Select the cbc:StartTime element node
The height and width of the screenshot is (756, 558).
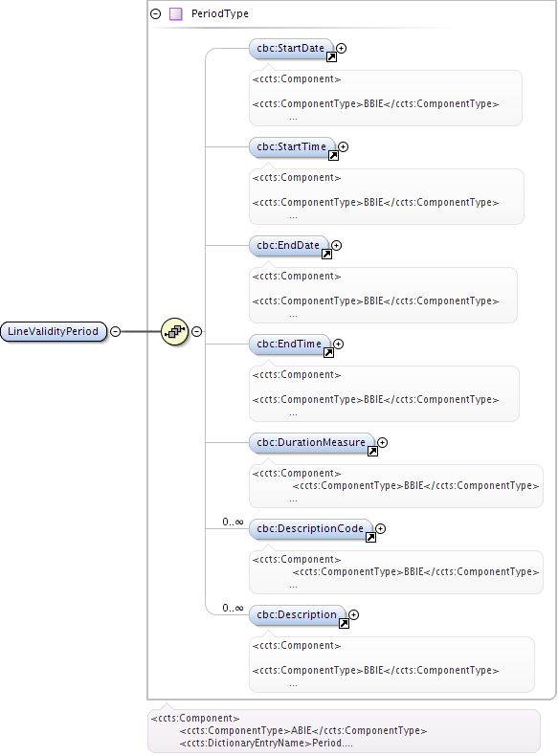(x=291, y=147)
